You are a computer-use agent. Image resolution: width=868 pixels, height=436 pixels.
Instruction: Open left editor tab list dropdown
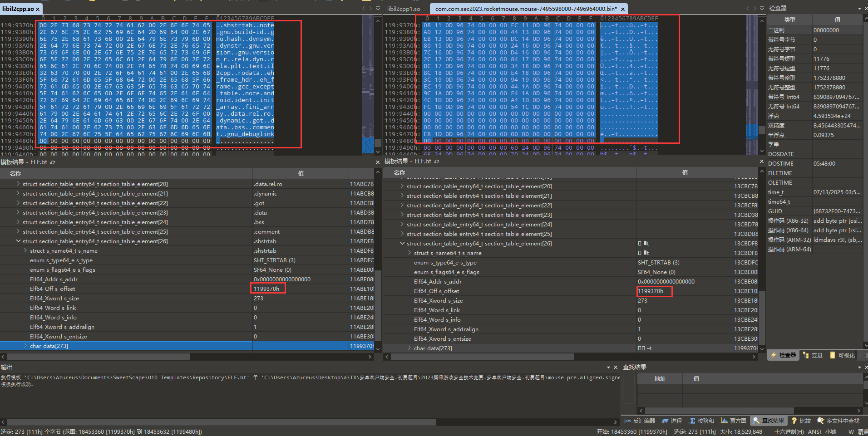pos(378,9)
